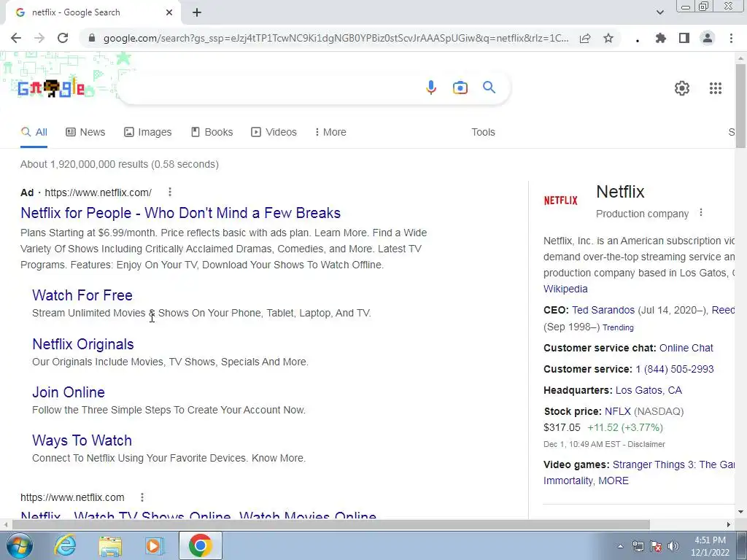Switch to the Videos tab
Screen dimensions: 747x560
pos(274,133)
